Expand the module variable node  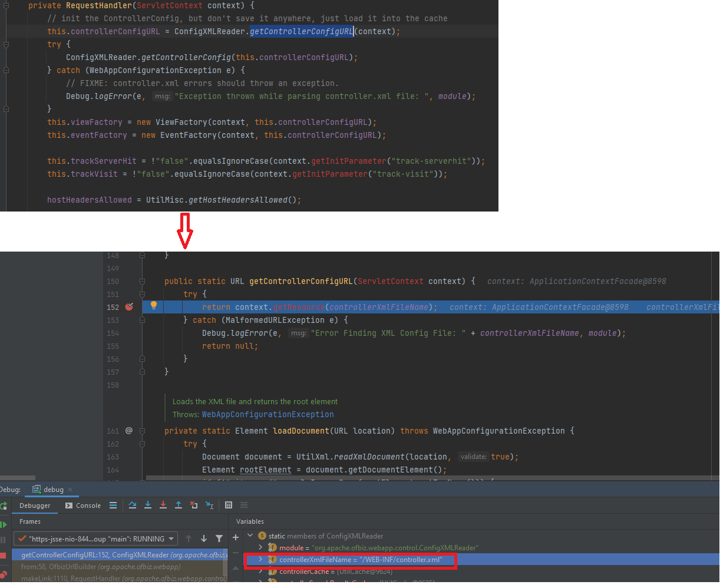point(260,547)
